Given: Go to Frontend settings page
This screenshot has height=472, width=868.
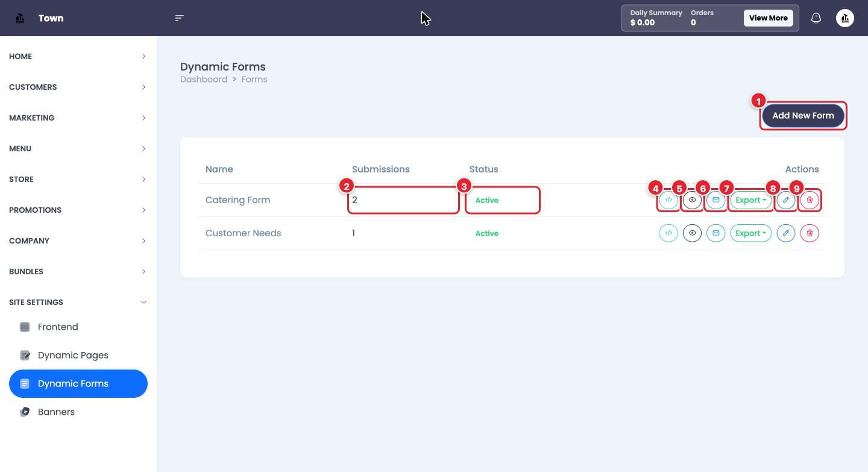Looking at the screenshot, I should (78, 327).
